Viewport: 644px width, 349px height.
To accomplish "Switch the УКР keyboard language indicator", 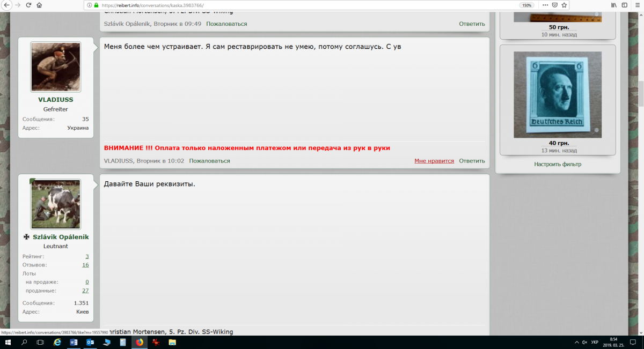I will pos(595,342).
